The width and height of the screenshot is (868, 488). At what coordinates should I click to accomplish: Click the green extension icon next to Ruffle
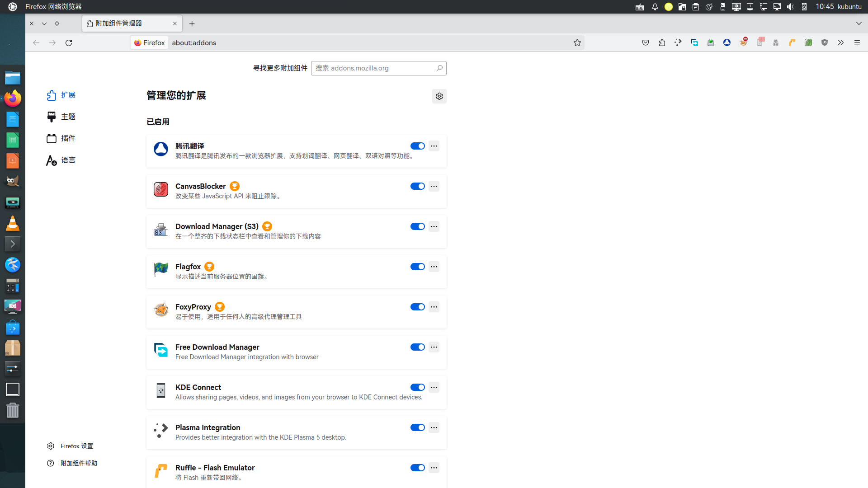click(808, 42)
